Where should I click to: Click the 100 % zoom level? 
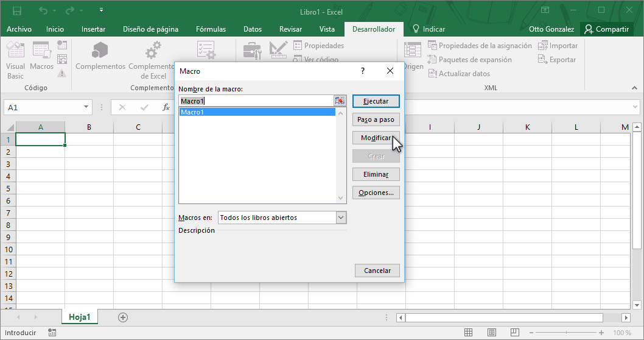point(622,333)
